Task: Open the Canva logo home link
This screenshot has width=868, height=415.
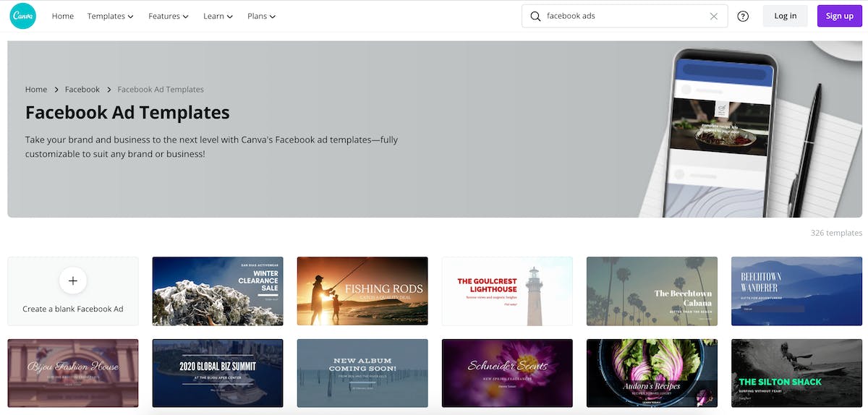Action: point(23,16)
